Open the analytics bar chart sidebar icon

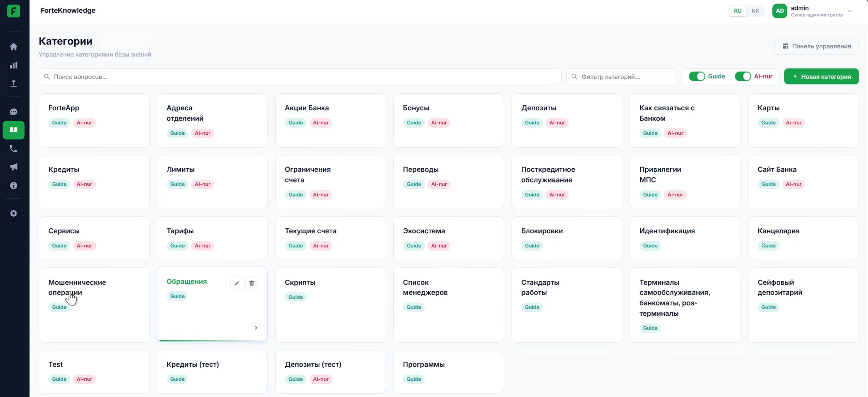[x=13, y=65]
